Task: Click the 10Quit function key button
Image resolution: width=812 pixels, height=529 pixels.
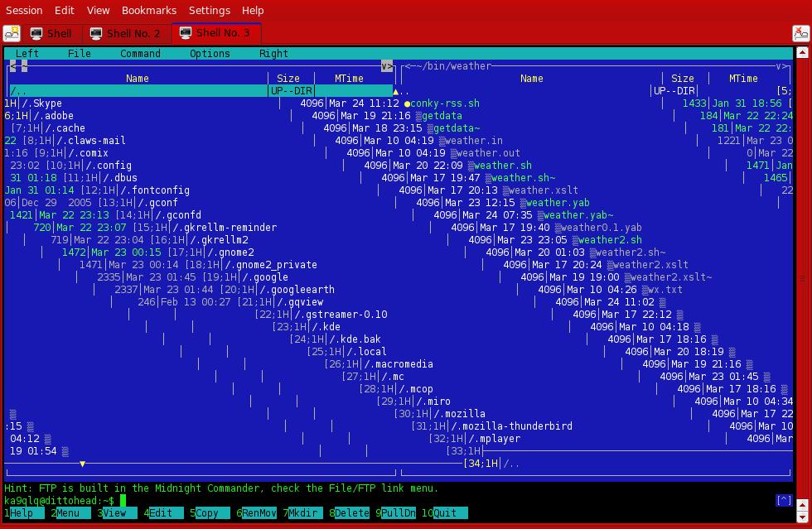Action: pyautogui.click(x=444, y=512)
